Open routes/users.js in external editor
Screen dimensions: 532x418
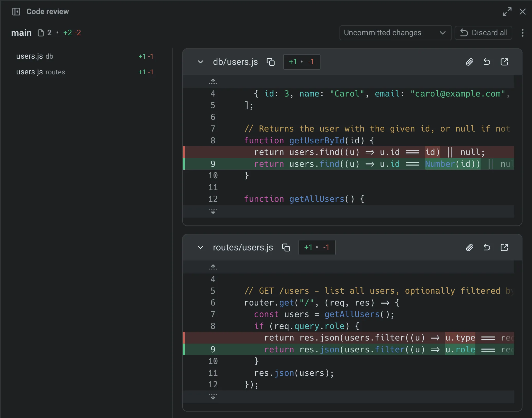pyautogui.click(x=504, y=247)
